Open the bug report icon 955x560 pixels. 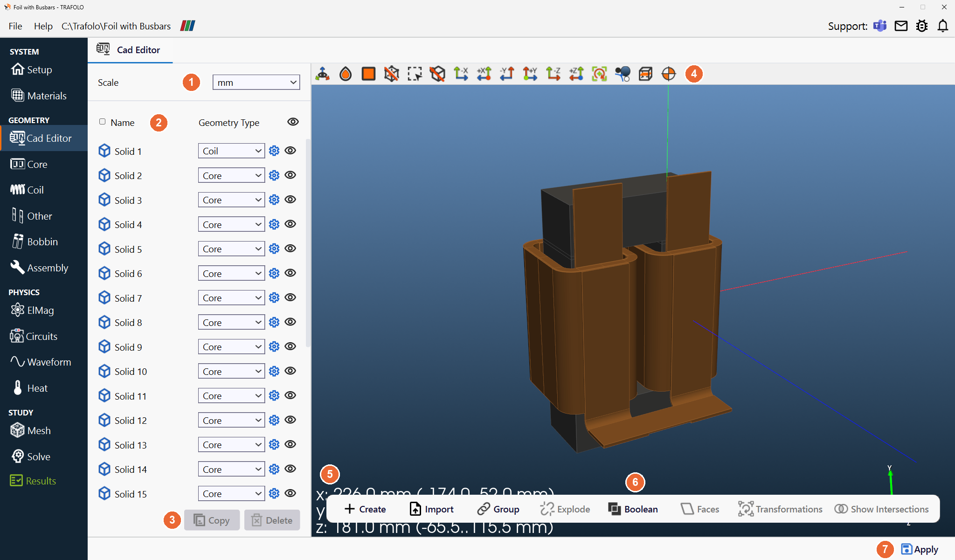922,26
